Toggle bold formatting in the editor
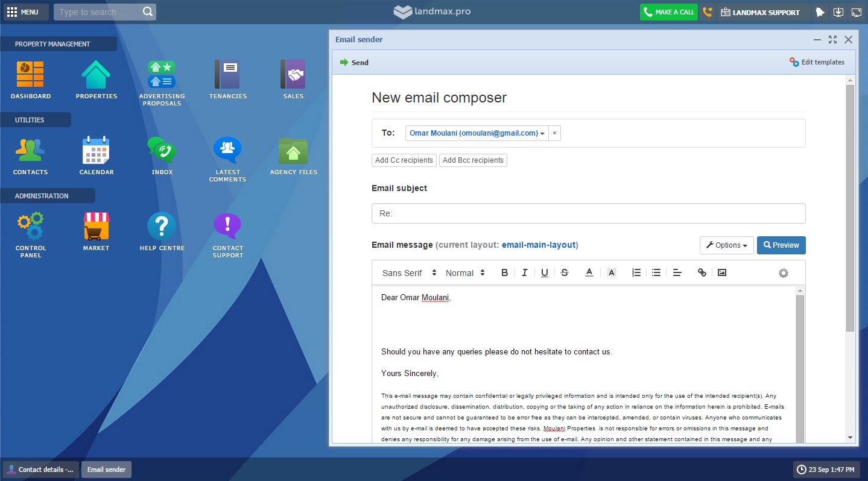 click(x=504, y=272)
